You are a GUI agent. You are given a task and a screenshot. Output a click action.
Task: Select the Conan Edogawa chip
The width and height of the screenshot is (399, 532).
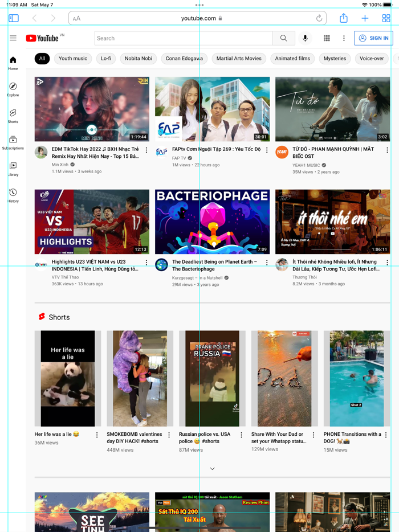(x=184, y=58)
